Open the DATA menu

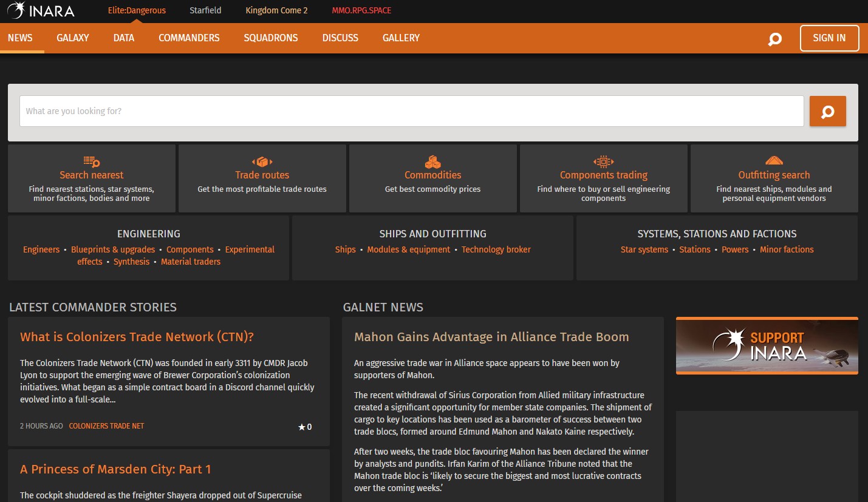[124, 38]
